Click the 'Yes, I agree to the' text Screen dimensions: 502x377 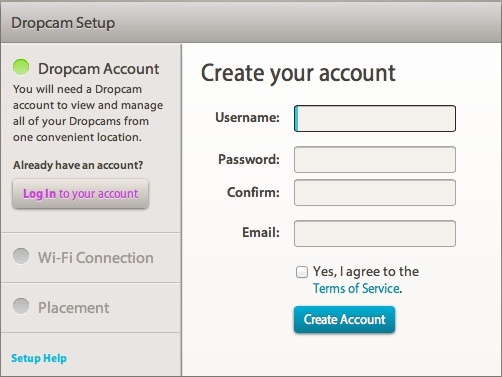click(x=366, y=272)
